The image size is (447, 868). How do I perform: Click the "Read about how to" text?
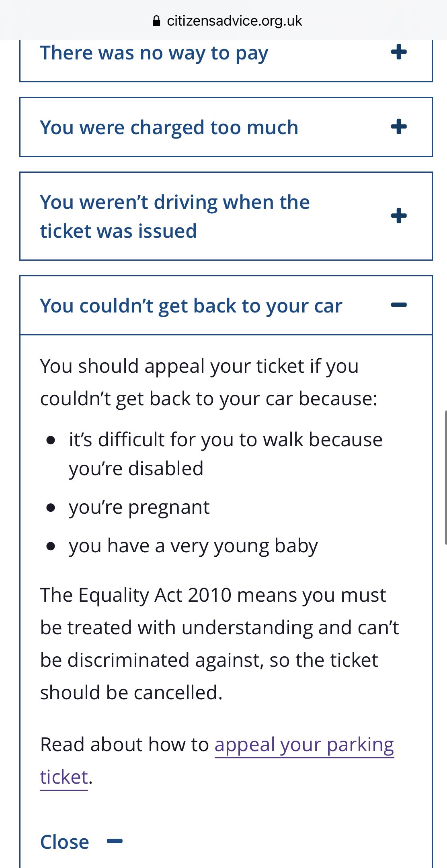125,745
